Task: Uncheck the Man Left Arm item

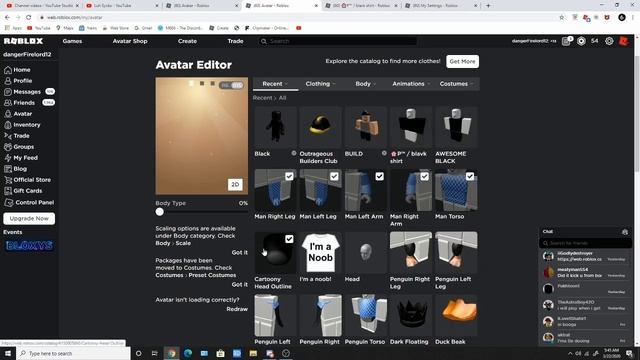Action: coord(380,176)
